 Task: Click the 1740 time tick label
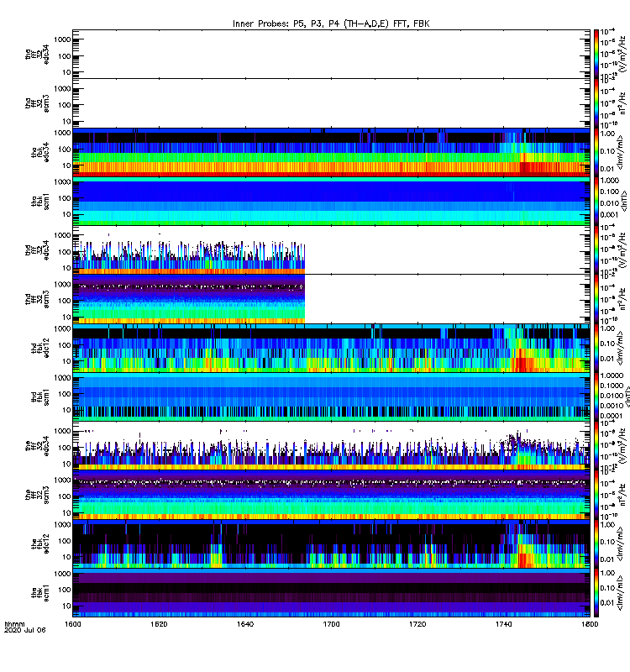point(503,624)
